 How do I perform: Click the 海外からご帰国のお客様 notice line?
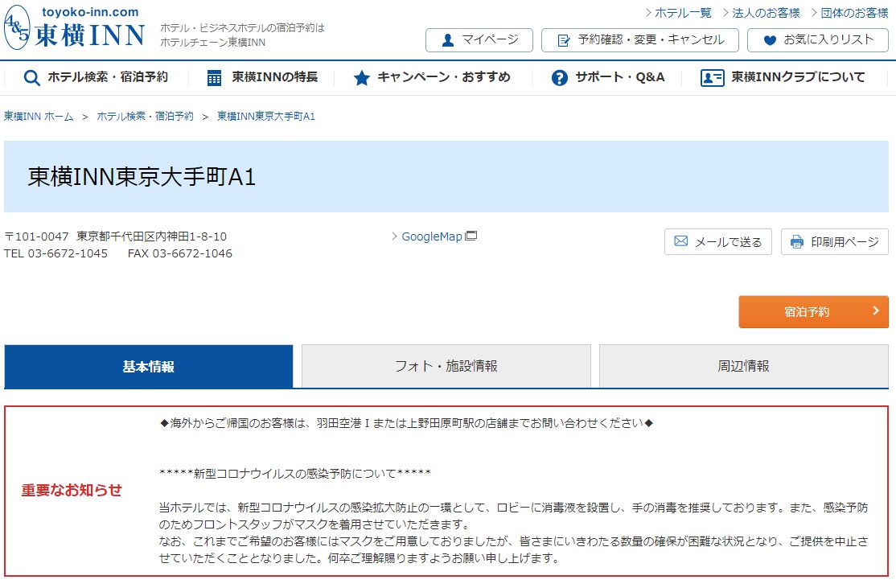pyautogui.click(x=406, y=423)
